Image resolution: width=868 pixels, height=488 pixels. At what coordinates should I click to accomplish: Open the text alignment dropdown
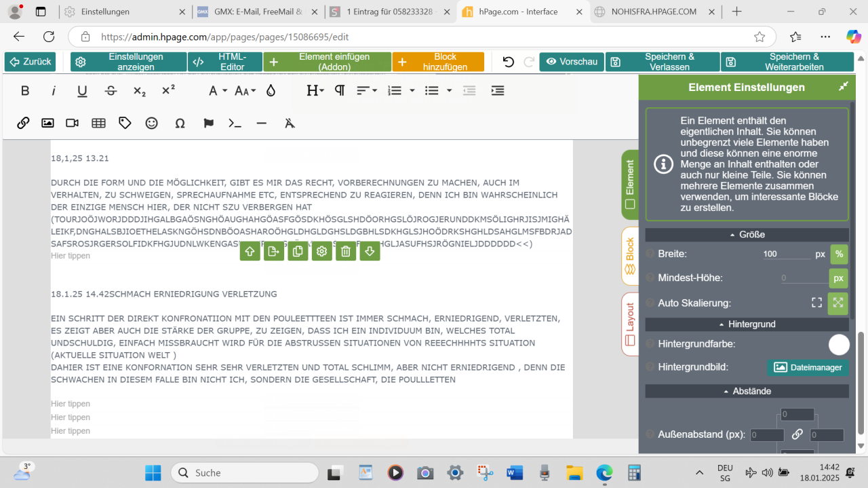tap(367, 91)
